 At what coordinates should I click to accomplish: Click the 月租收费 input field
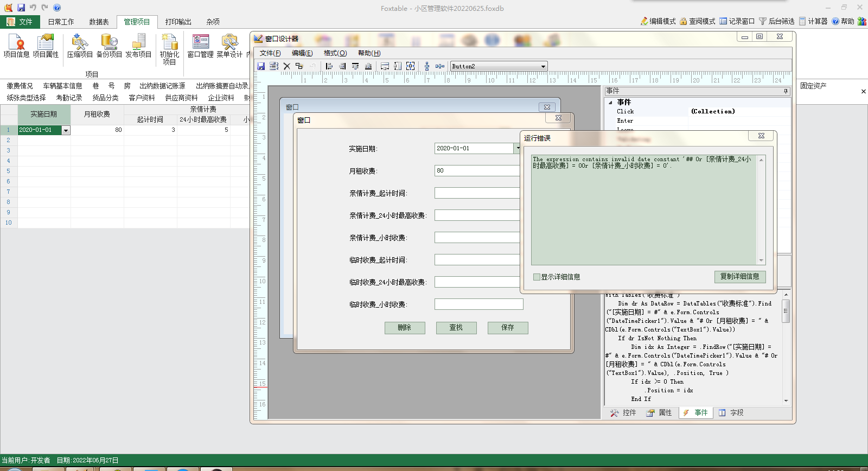[478, 170]
